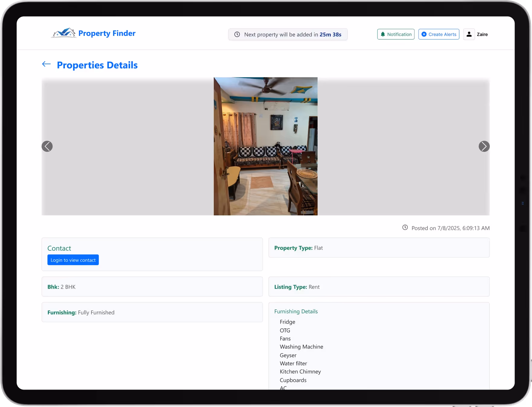Click Create Alerts button
This screenshot has height=407, width=532.
(x=439, y=34)
